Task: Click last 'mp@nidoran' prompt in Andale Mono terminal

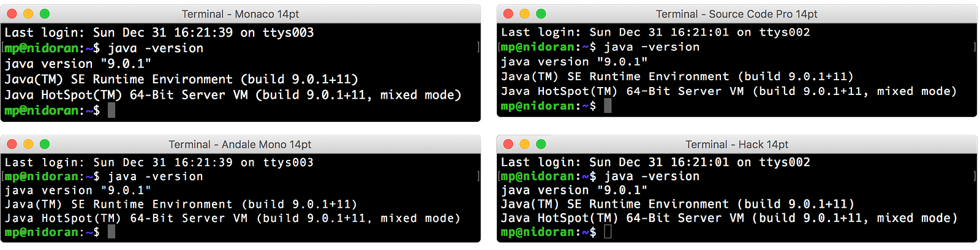Action: pyautogui.click(x=42, y=232)
